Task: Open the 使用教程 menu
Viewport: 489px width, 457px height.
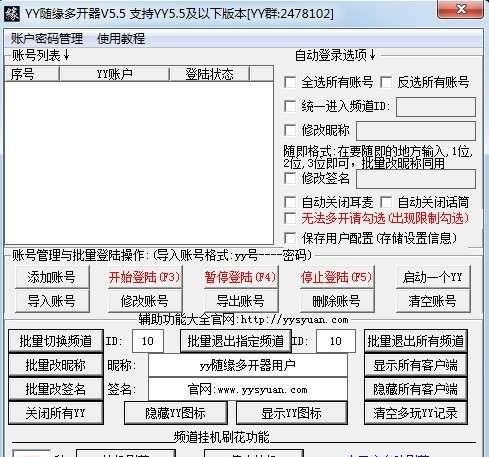Action: click(x=121, y=39)
